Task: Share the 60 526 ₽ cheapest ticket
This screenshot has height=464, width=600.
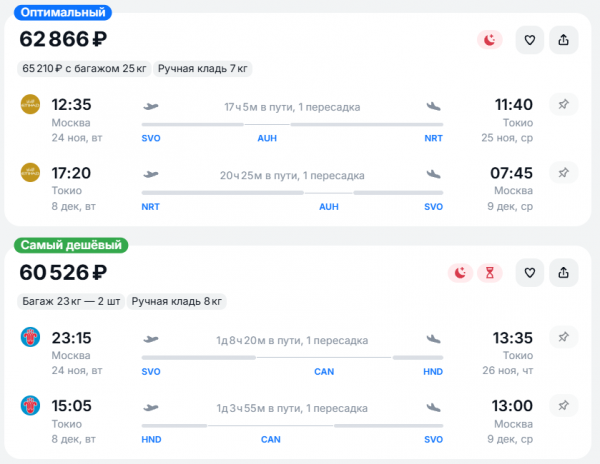Action: tap(563, 273)
